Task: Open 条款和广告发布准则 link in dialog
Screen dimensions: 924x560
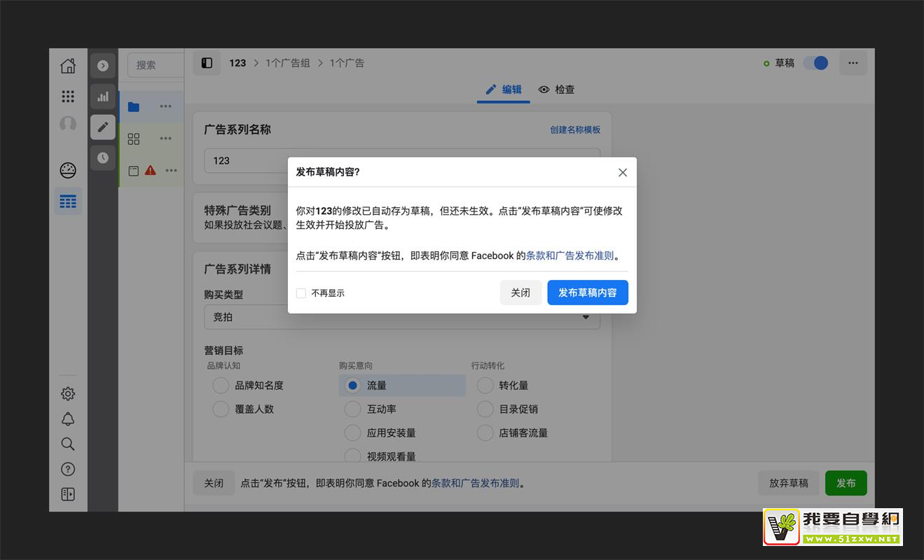Action: tap(570, 255)
